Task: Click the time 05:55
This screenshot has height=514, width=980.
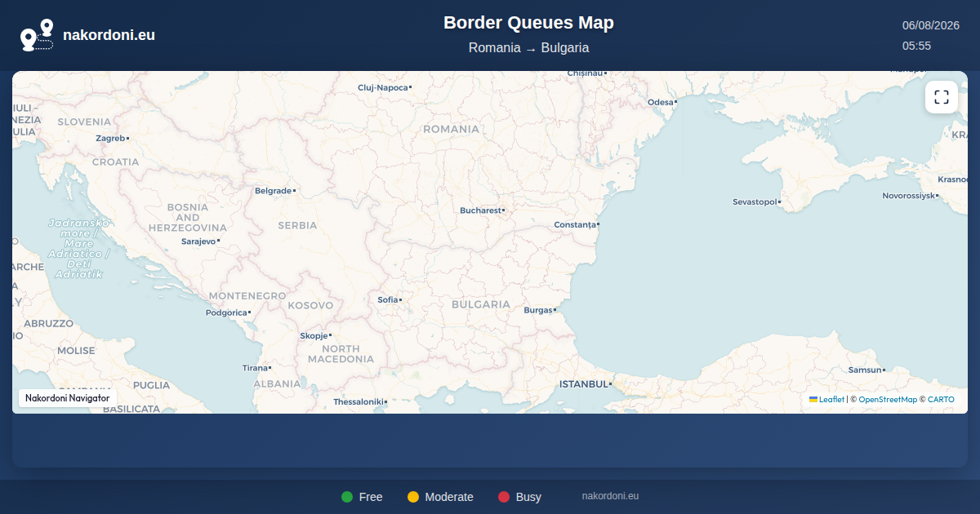Action: (916, 46)
